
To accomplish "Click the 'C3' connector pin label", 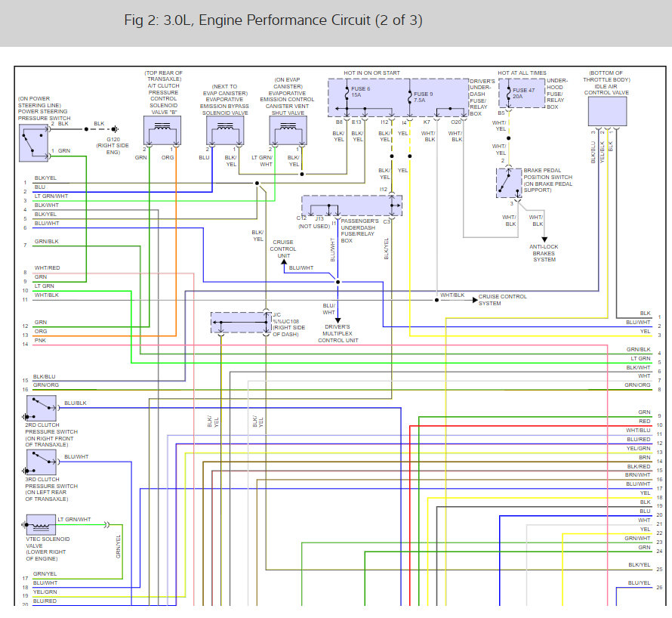I will coord(387,221).
